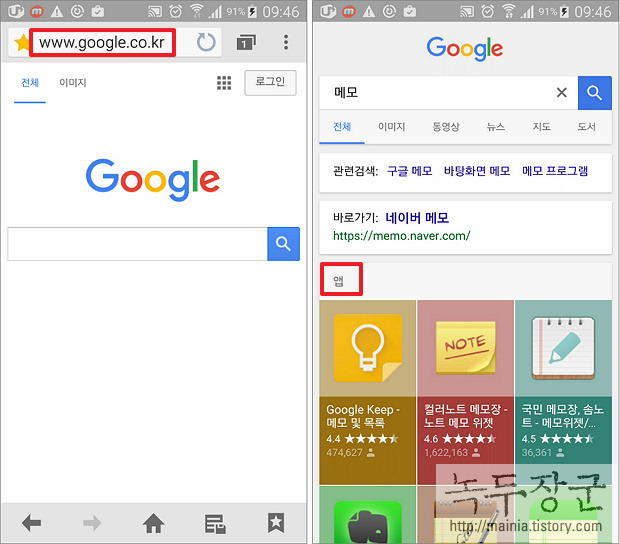The image size is (620, 544).
Task: Click the 로그인 sign-in button
Action: 270,83
